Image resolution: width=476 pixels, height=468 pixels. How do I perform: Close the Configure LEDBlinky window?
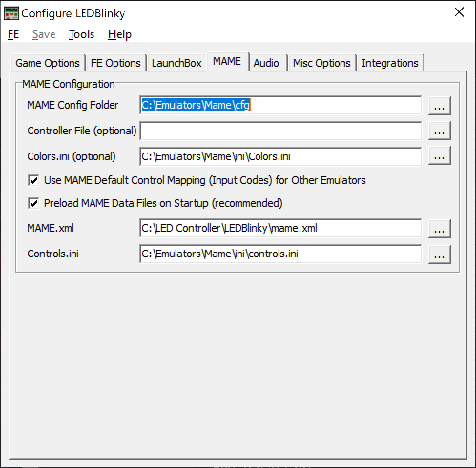[x=459, y=12]
